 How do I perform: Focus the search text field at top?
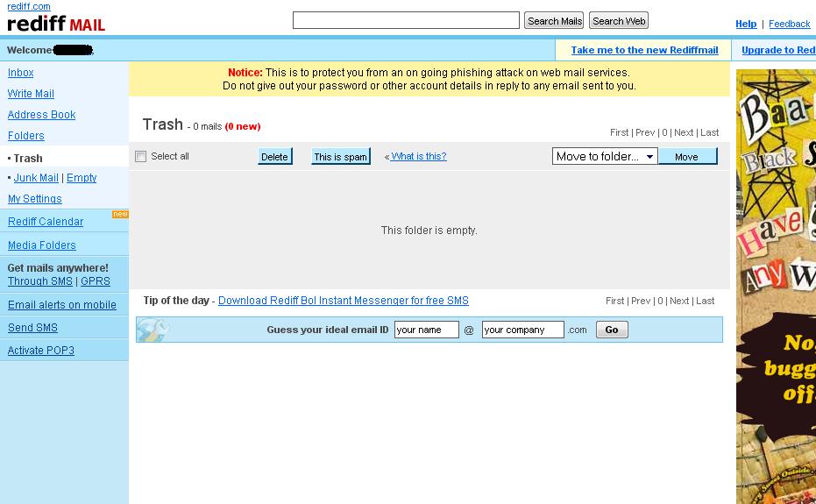(x=406, y=20)
